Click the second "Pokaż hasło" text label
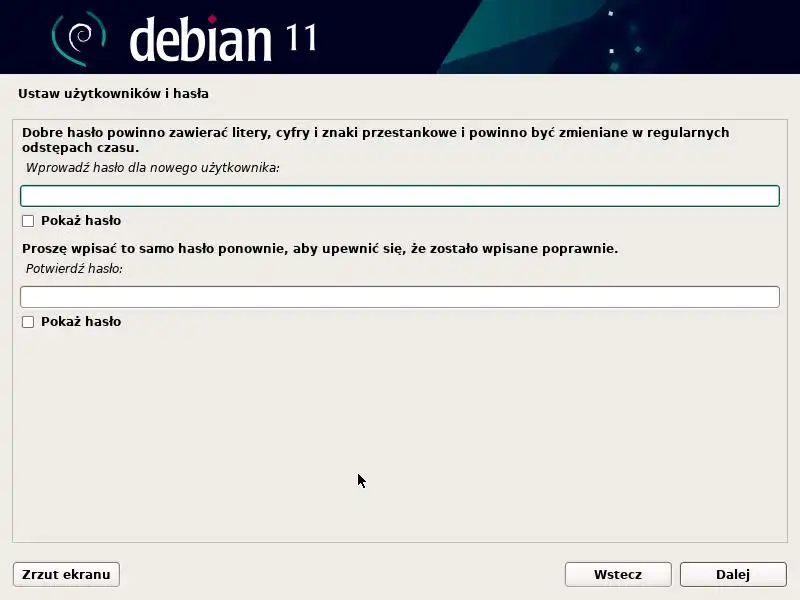 coord(81,322)
